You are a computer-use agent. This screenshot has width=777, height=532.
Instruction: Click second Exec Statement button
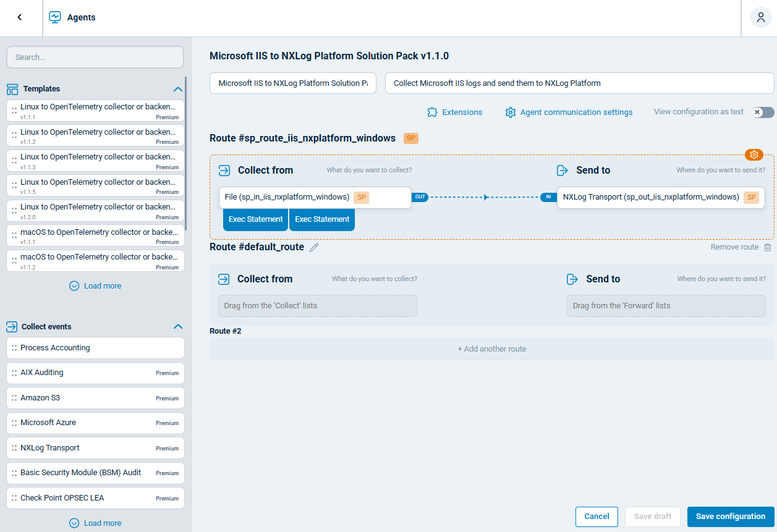(x=322, y=219)
